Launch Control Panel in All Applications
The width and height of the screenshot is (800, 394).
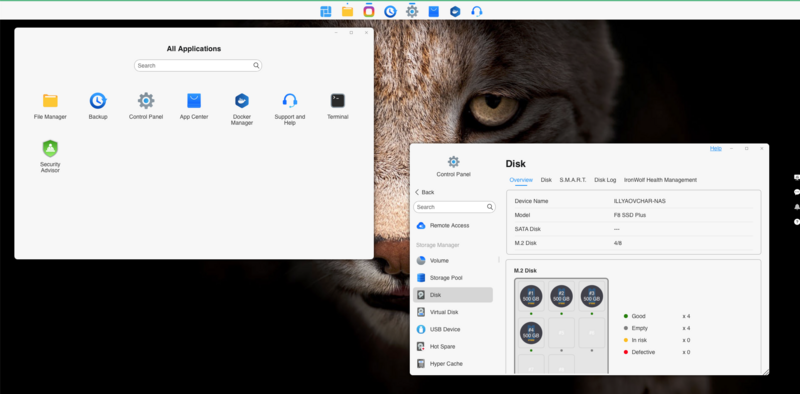(x=146, y=106)
